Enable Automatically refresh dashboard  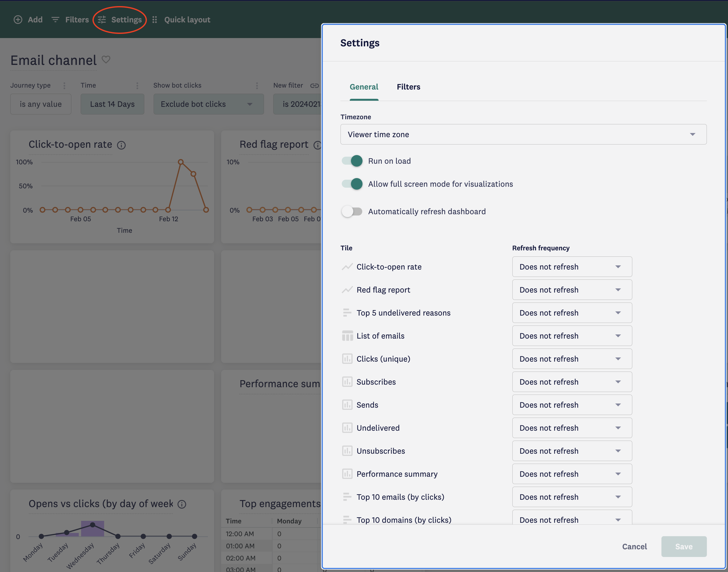point(352,211)
